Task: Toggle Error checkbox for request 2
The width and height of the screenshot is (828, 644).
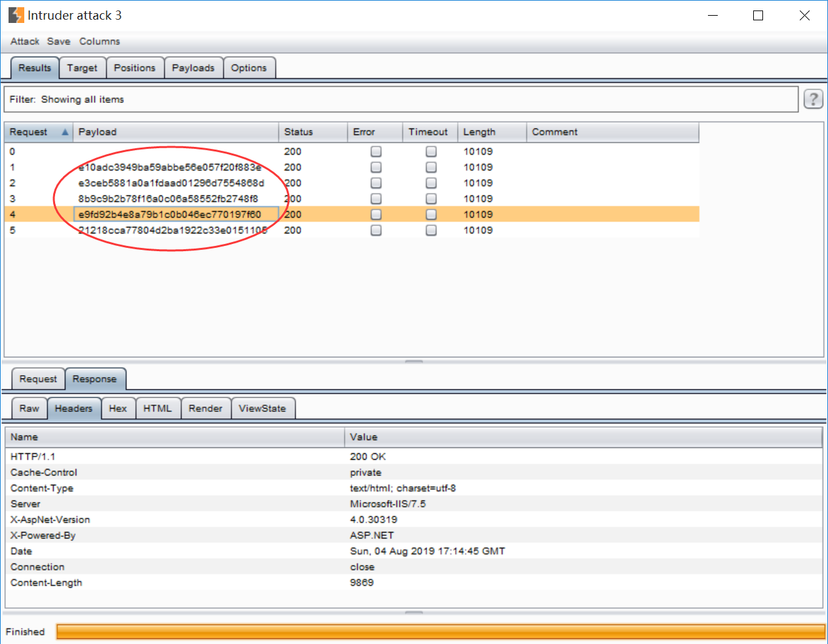Action: pos(376,183)
